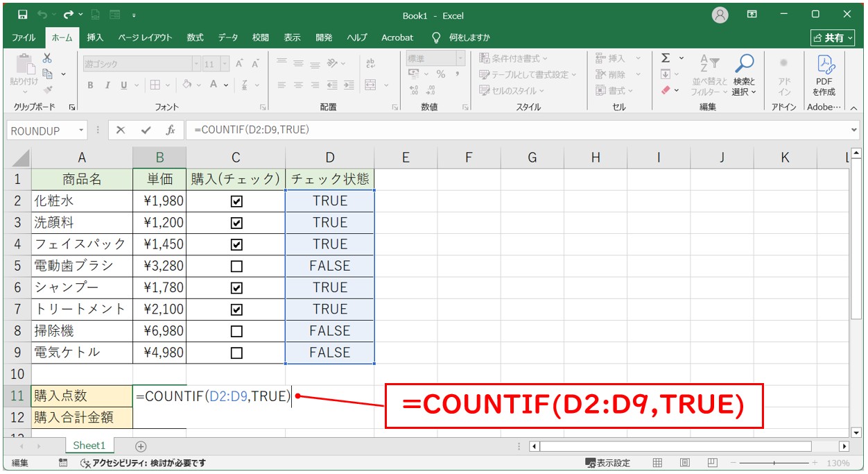This screenshot has height=474, width=868.
Task: Switch to the 数式 ribbon tab
Action: point(196,37)
